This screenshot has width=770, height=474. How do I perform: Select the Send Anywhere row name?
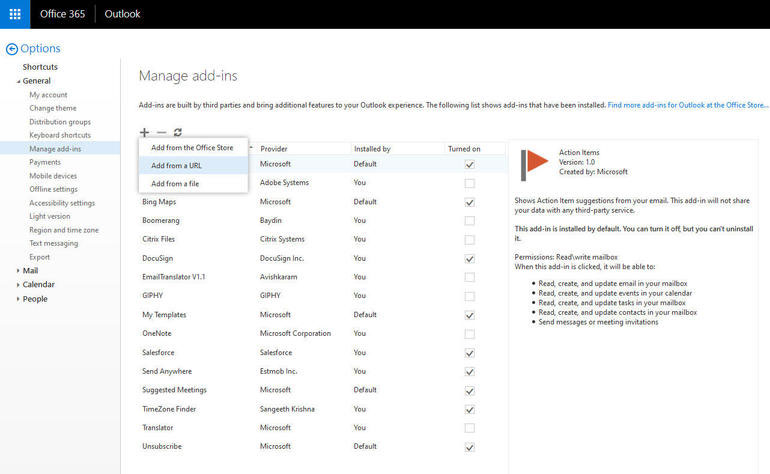pos(167,371)
